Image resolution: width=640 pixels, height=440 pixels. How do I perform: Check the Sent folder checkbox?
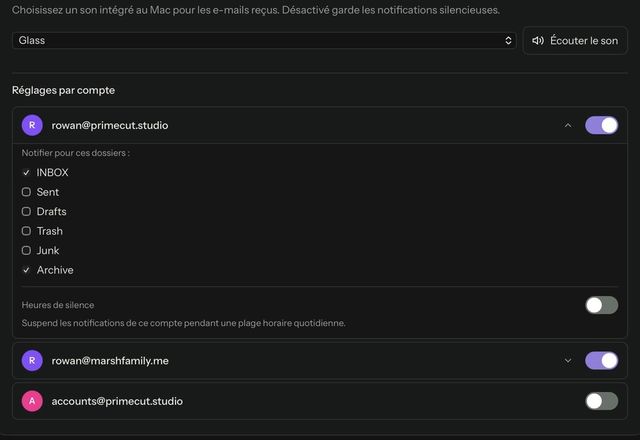(26, 192)
